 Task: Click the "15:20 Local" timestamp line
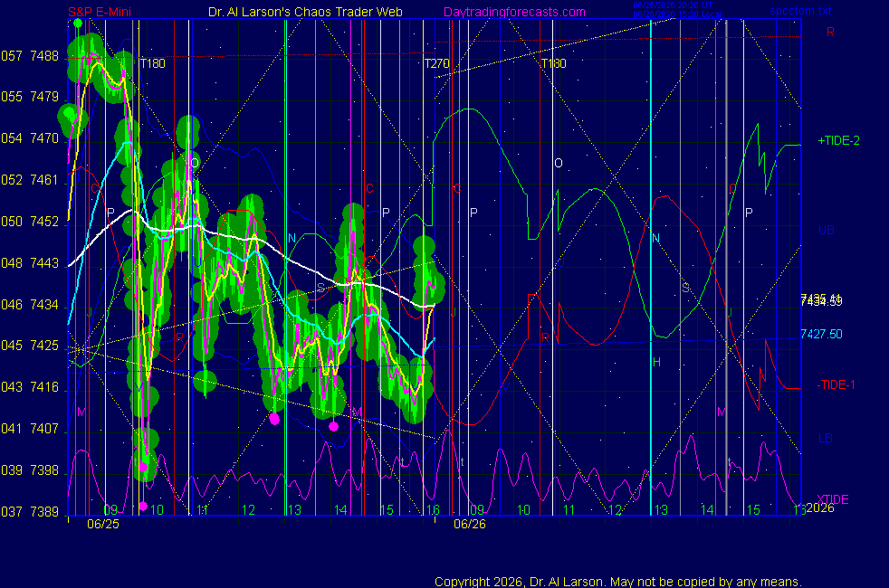[x=677, y=14]
